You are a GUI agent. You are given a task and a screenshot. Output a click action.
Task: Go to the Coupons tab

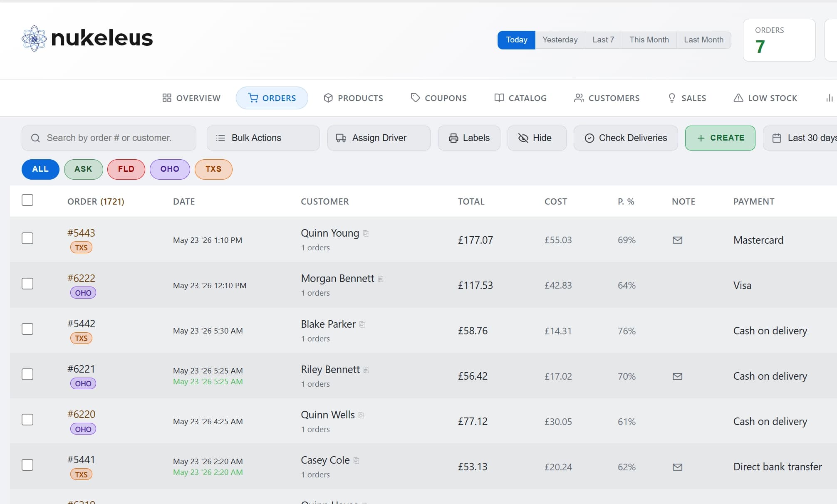click(438, 98)
